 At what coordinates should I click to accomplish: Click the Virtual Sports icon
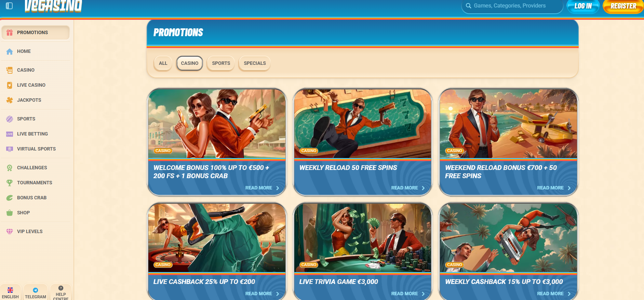click(x=10, y=149)
